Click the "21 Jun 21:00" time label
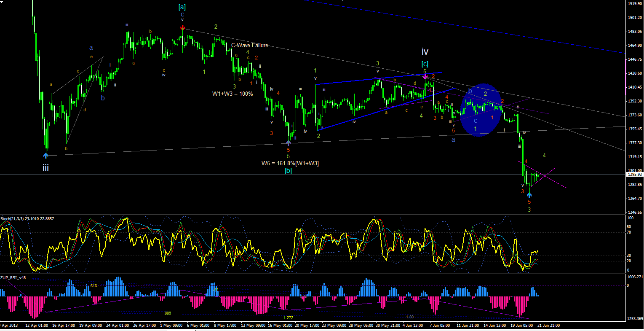The width and height of the screenshot is (644, 331). point(549,326)
